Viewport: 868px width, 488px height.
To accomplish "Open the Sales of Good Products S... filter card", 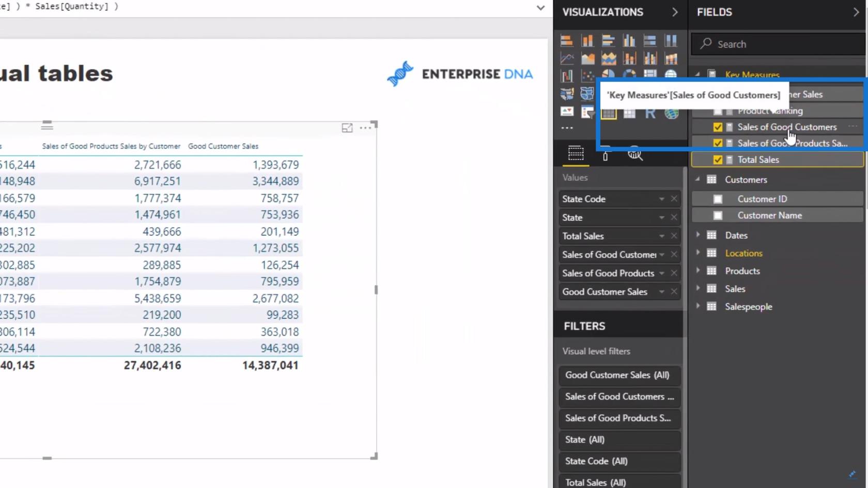I will click(619, 418).
